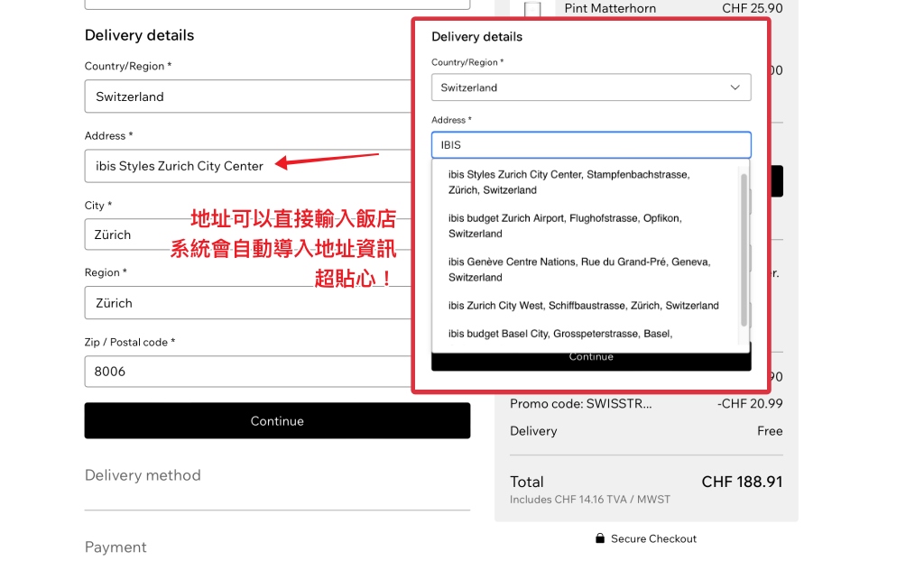This screenshot has height=579, width=924.
Task: Click the City field showing Zürich
Action: click(x=247, y=234)
